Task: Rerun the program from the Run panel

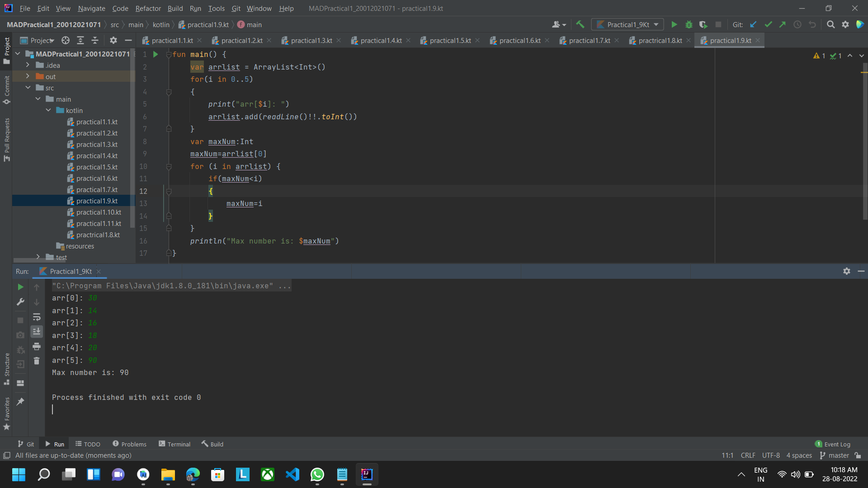Action: (x=20, y=286)
